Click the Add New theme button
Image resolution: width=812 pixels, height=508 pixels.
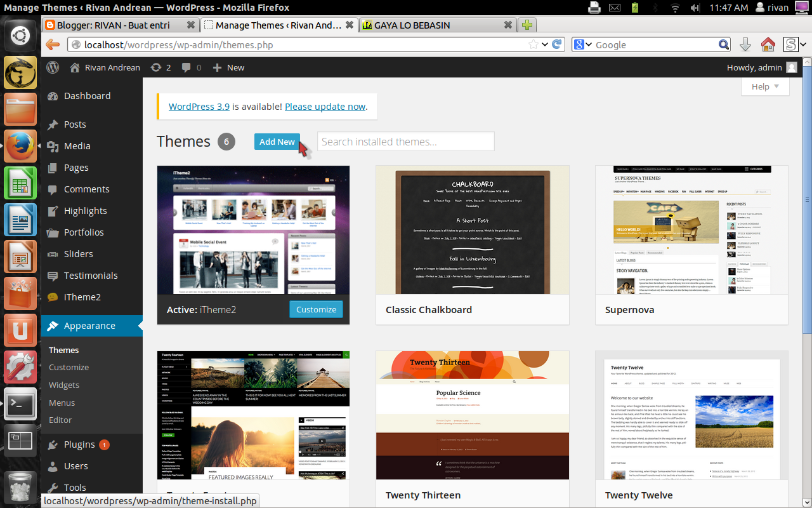pos(277,142)
